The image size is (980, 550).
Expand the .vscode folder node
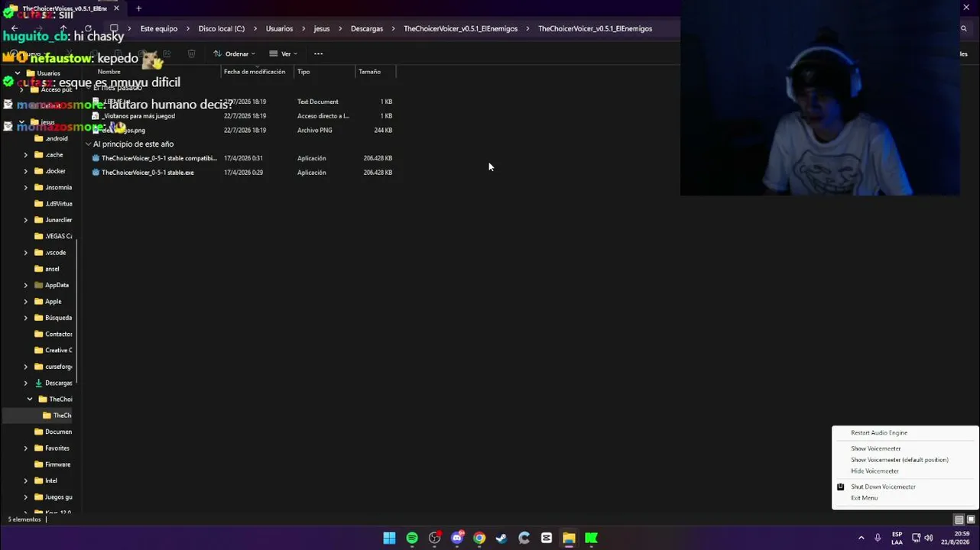[x=26, y=253]
